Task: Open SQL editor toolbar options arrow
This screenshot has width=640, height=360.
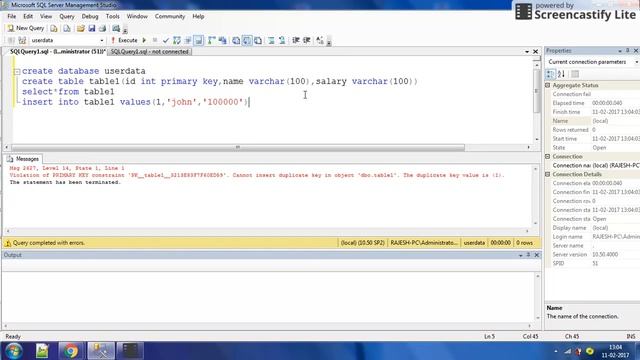Action: pos(329,42)
